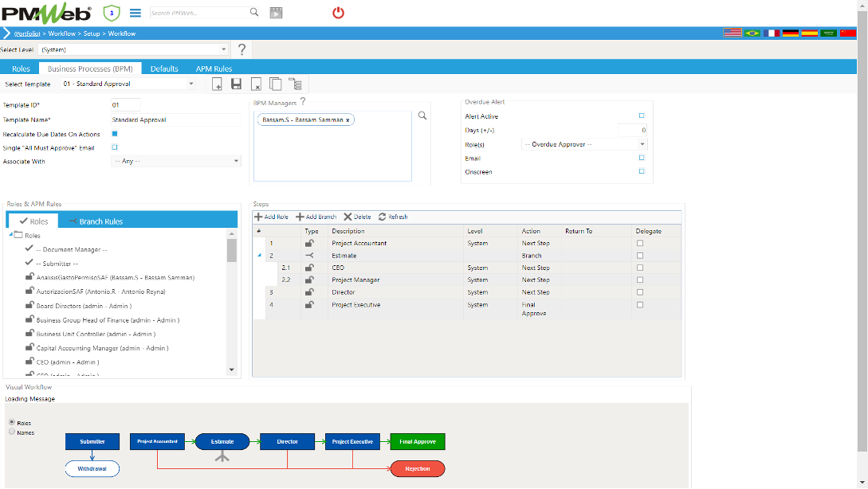Screen dimensions: 868x489
Task: Switch to the APM Rules tab
Action: [214, 68]
